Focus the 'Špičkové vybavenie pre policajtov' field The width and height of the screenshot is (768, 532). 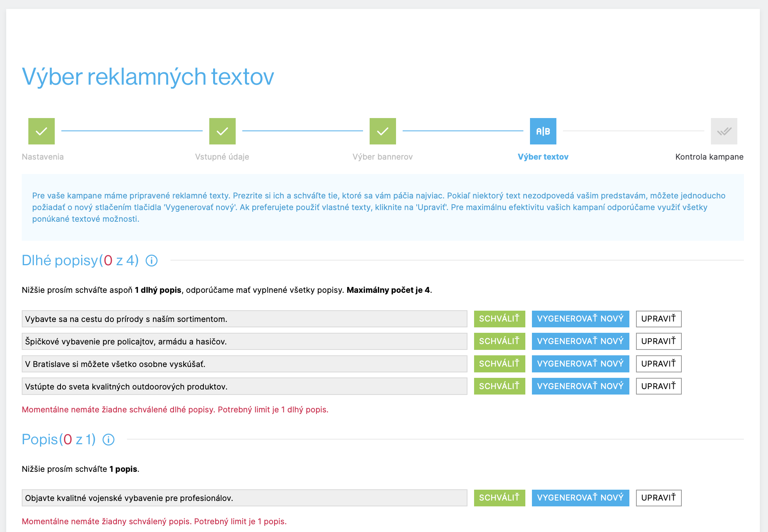[245, 341]
